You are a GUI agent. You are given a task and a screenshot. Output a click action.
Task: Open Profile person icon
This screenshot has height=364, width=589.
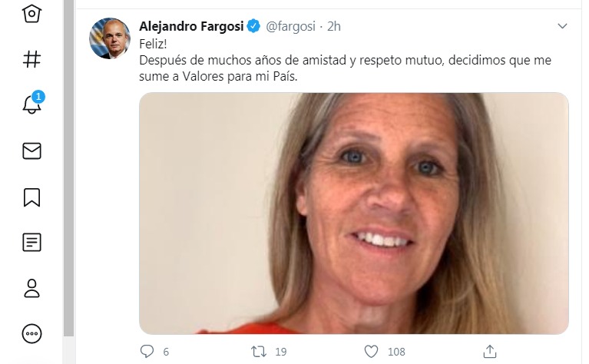click(31, 288)
